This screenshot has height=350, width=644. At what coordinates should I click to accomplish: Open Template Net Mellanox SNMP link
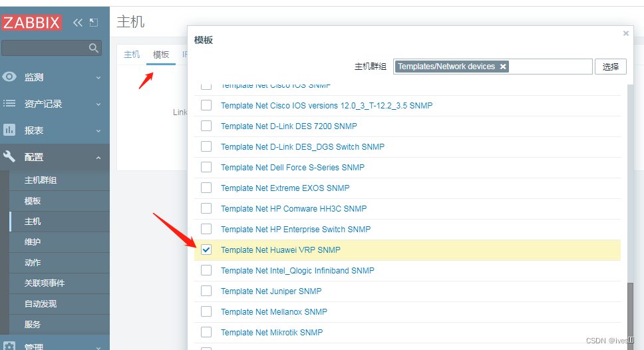[274, 312]
